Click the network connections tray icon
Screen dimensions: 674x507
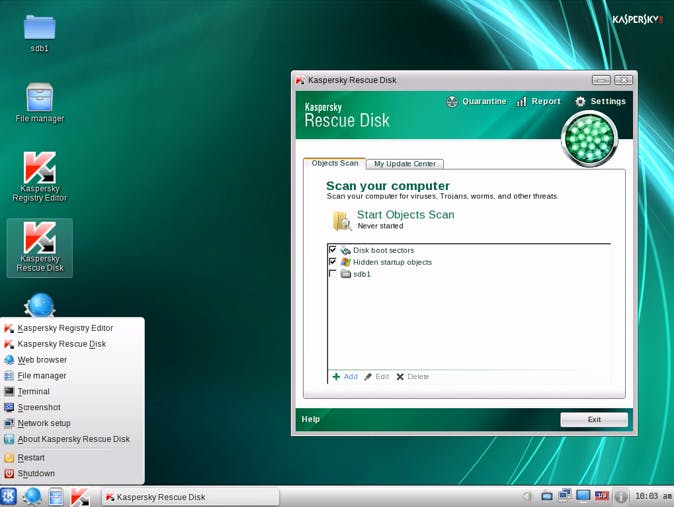(x=565, y=496)
